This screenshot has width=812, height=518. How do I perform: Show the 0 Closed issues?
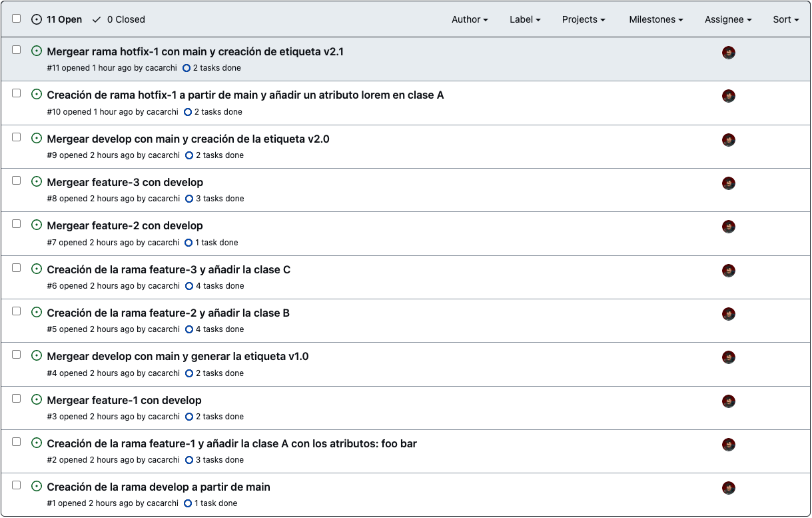click(119, 19)
